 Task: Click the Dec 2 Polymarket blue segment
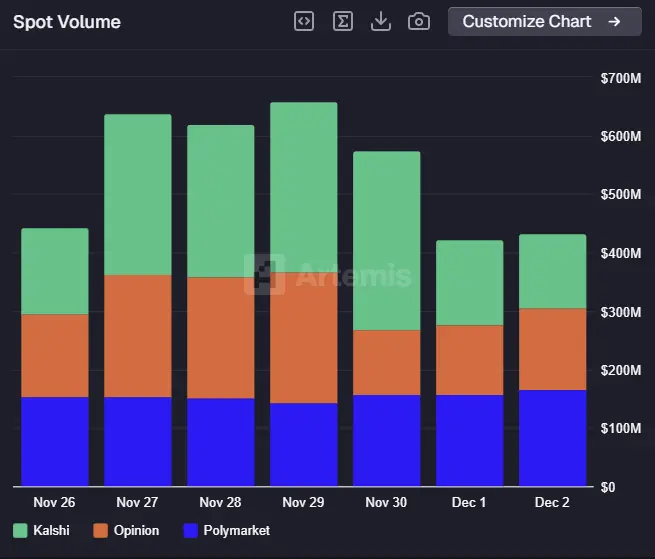(552, 438)
